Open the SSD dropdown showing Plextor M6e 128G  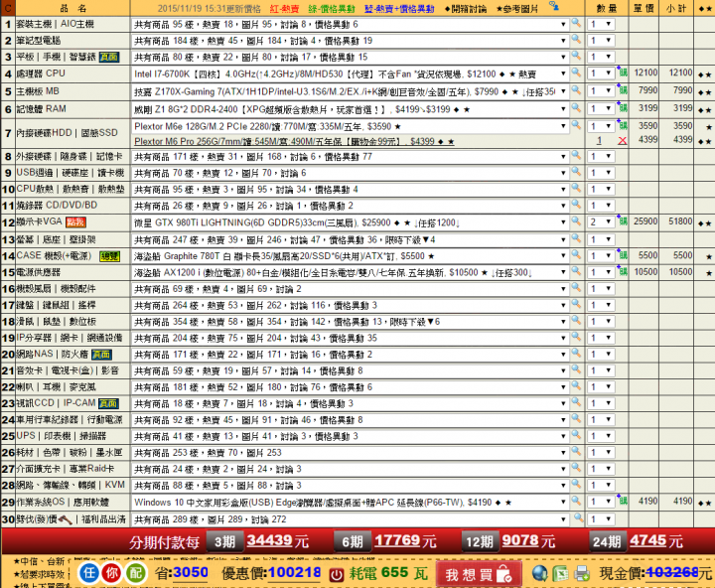point(351,126)
